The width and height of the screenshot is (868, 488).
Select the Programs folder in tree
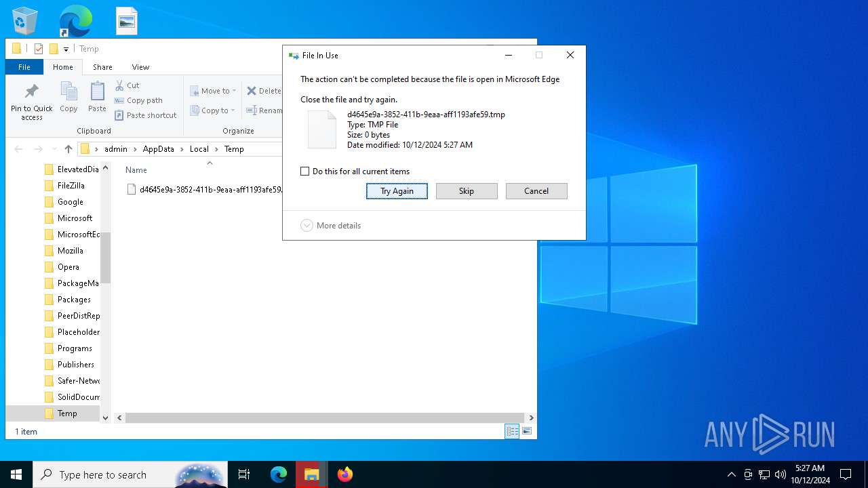[75, 348]
